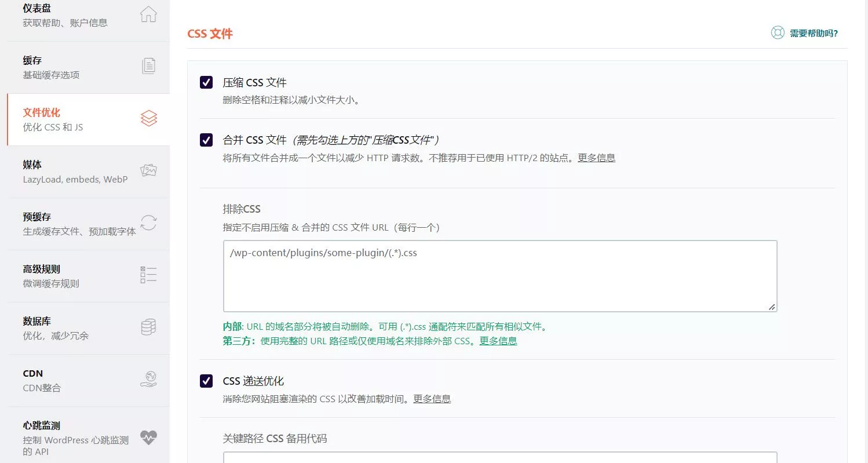Click the advanced rules checklist icon
868x463 pixels.
point(149,275)
